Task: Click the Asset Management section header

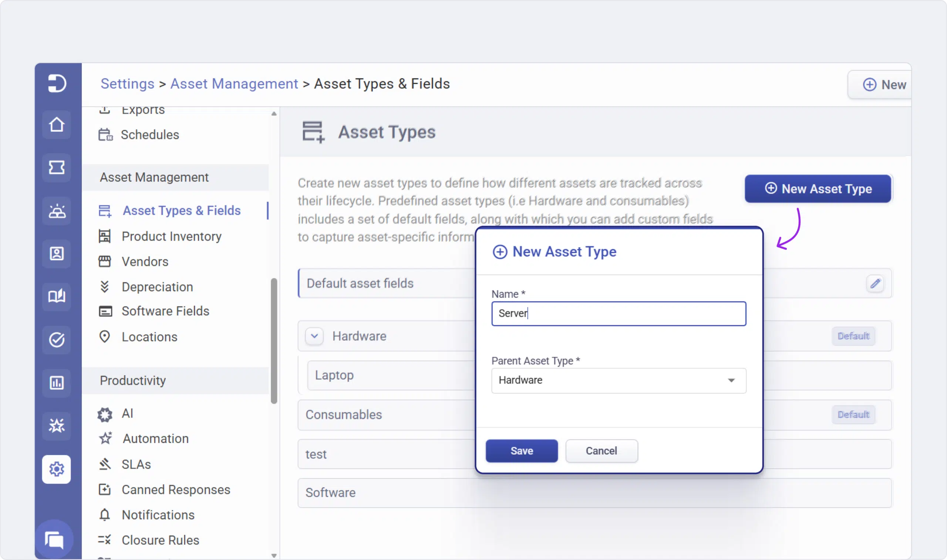Action: click(175, 177)
